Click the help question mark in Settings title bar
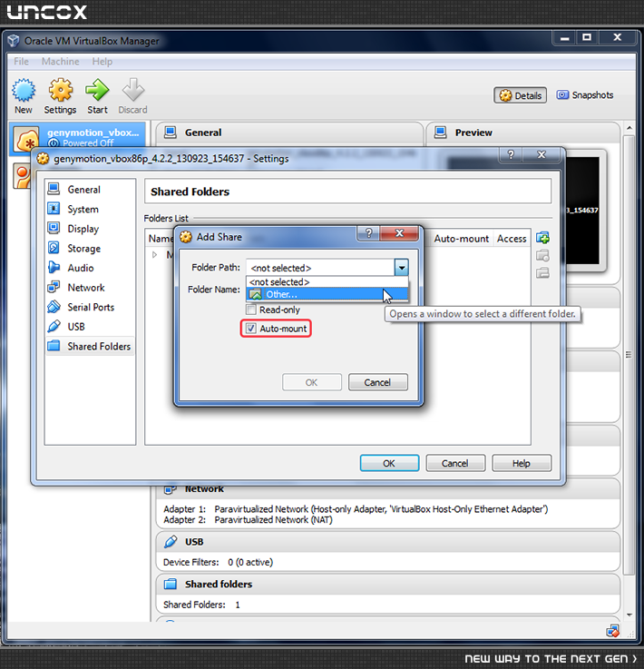The height and width of the screenshot is (669, 644). coord(511,154)
